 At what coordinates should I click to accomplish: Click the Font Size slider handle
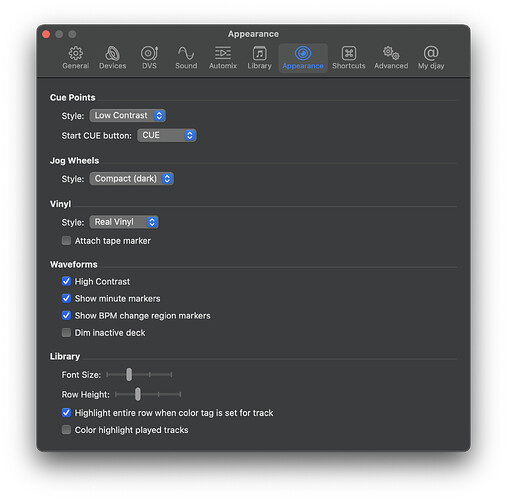[x=129, y=374]
